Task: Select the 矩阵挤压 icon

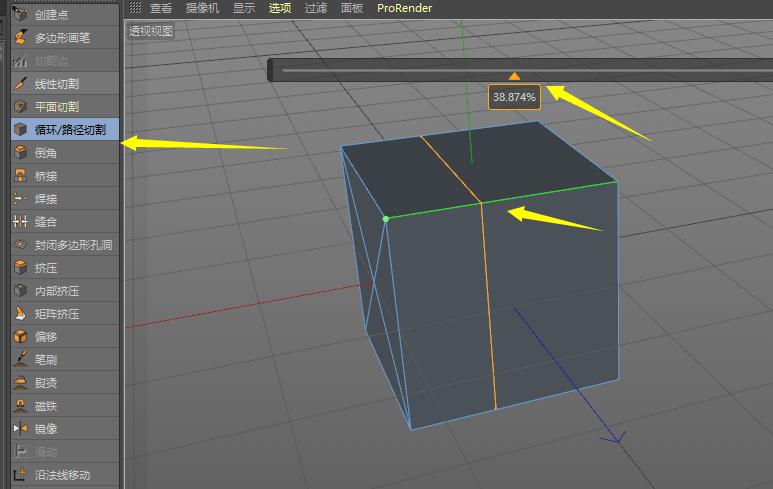Action: (20, 314)
